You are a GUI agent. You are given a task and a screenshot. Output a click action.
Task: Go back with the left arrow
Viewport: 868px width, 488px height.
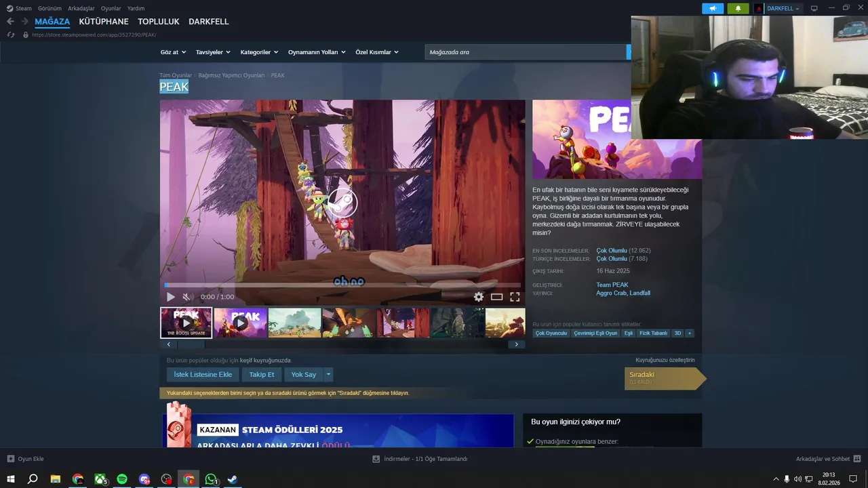[10, 22]
